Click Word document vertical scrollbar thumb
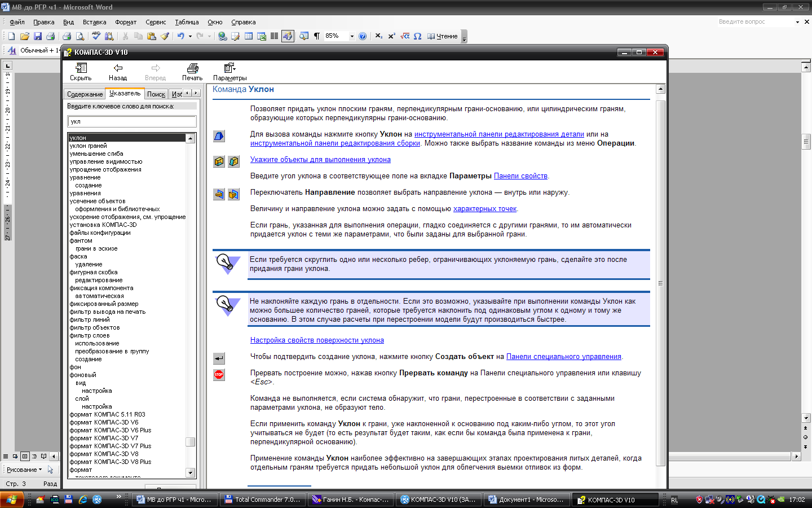This screenshot has width=812, height=508. pyautogui.click(x=806, y=141)
